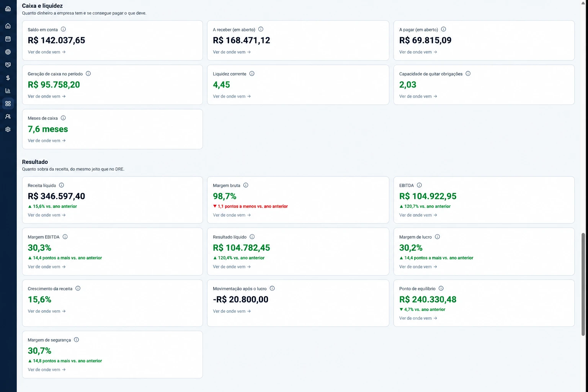Image resolution: width=588 pixels, height=392 pixels.
Task: Click 'Ver de onde vem' under Saldo em conta
Action: [47, 52]
